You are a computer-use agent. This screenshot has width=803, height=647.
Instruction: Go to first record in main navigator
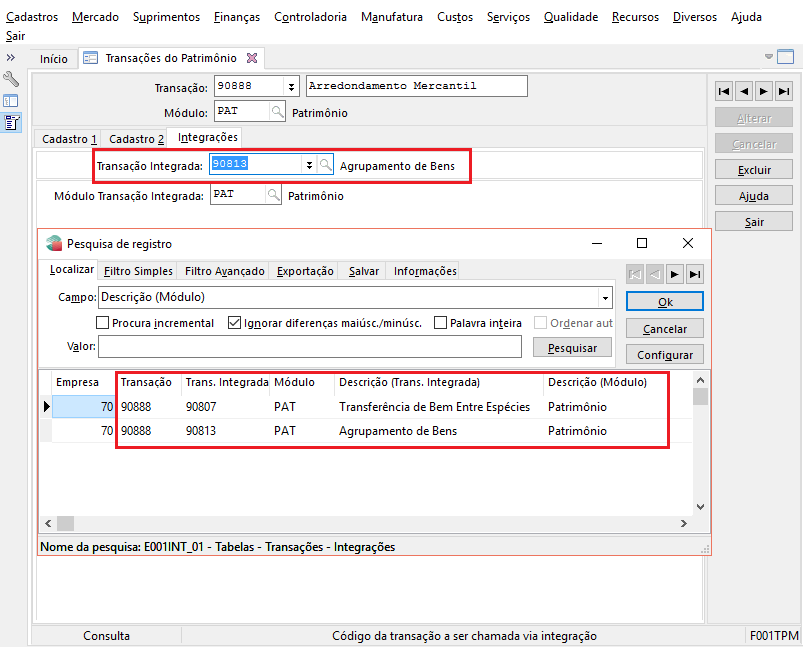click(724, 91)
